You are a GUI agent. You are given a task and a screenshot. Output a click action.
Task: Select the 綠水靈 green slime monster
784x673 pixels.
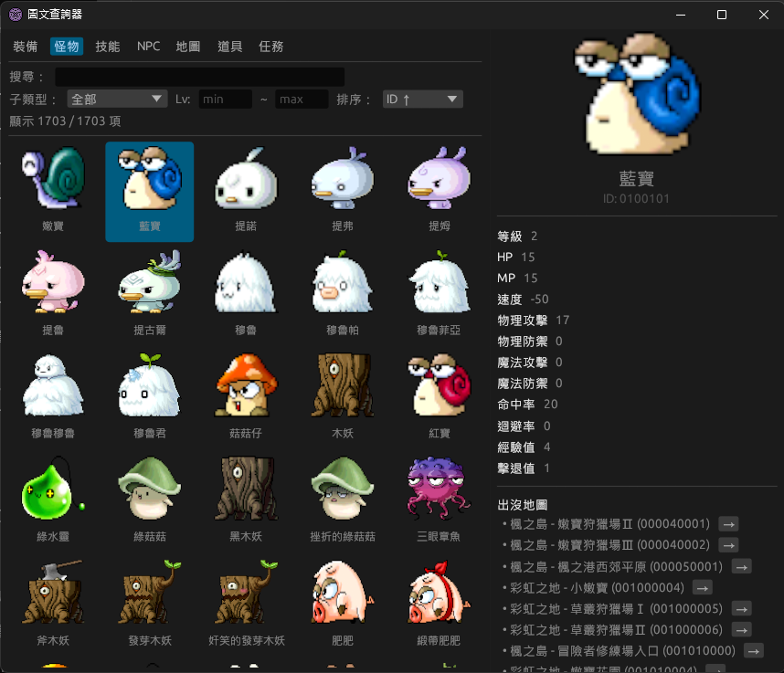[x=53, y=502]
